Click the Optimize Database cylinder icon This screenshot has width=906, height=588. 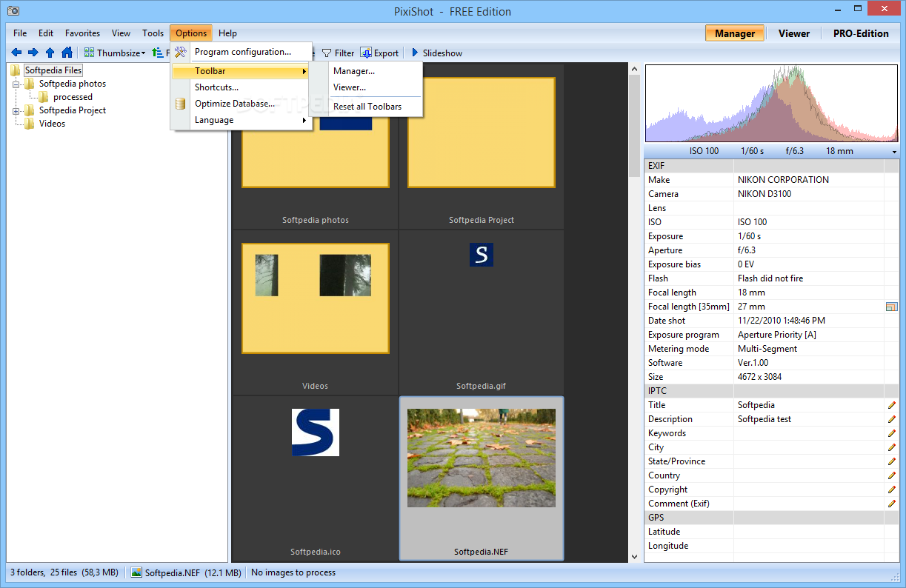pos(180,104)
